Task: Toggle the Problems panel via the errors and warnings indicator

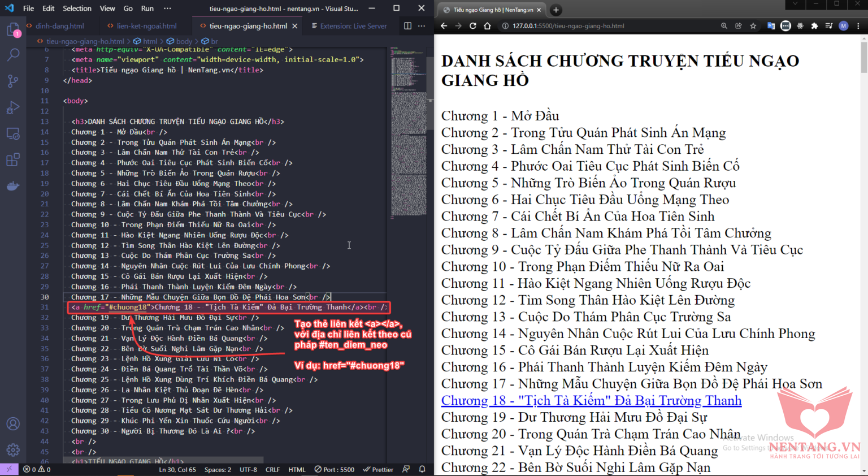Action: coord(37,469)
